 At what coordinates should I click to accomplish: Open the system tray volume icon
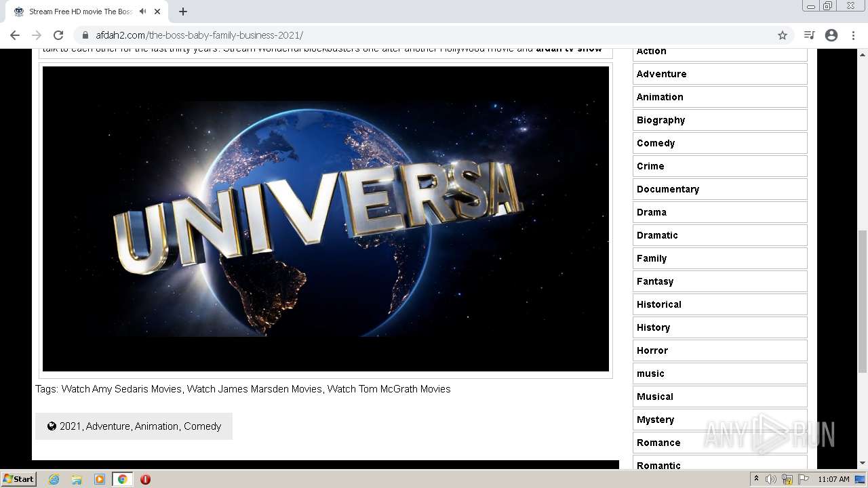[x=771, y=479]
